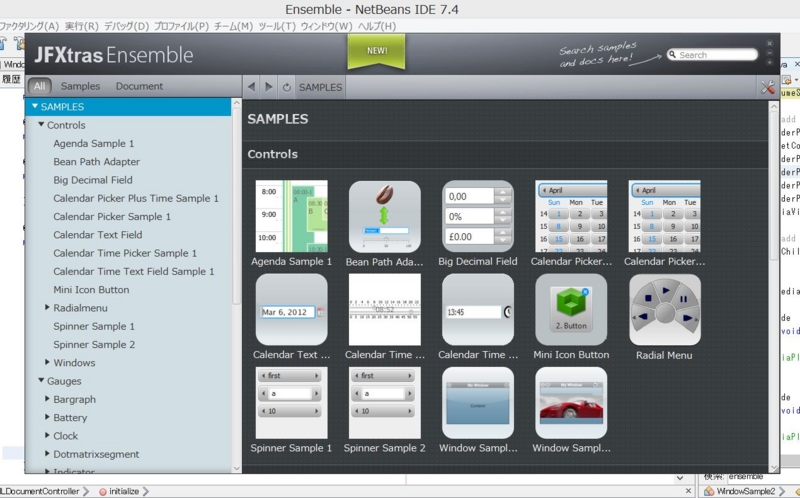The image size is (800, 498).
Task: Click the forward navigation arrow
Action: click(x=268, y=87)
